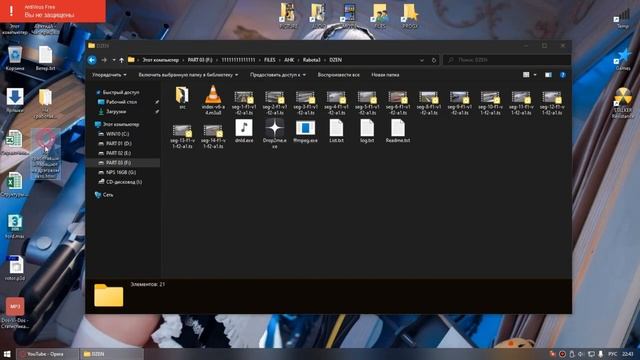The height and width of the screenshot is (360, 640).
Task: Select the CD-дисковод drive
Action: click(124, 182)
